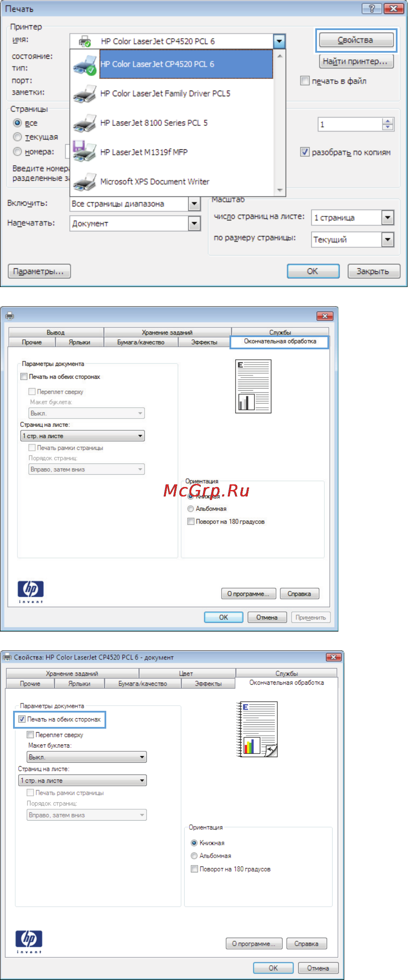This screenshot has height=980, width=408.
Task: Check Печать на обеих сторонах in dialog with Вывод tab
Action: pos(24,377)
